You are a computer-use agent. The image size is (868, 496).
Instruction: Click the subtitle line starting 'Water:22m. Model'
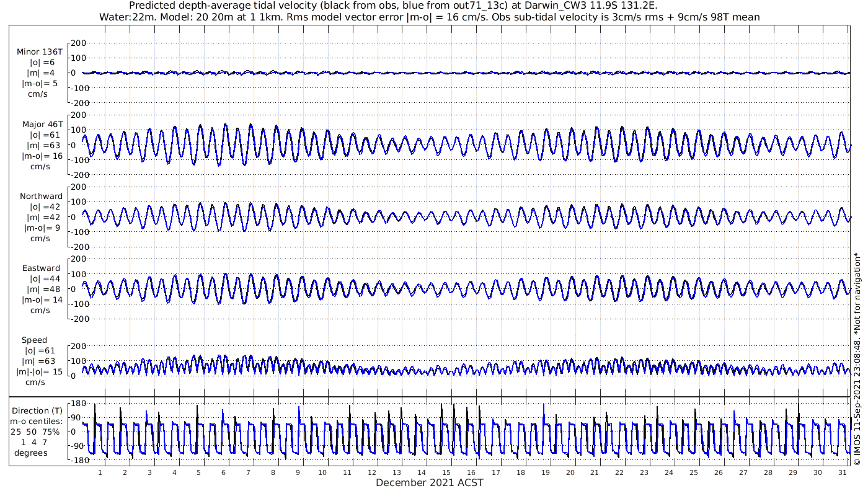tap(429, 17)
